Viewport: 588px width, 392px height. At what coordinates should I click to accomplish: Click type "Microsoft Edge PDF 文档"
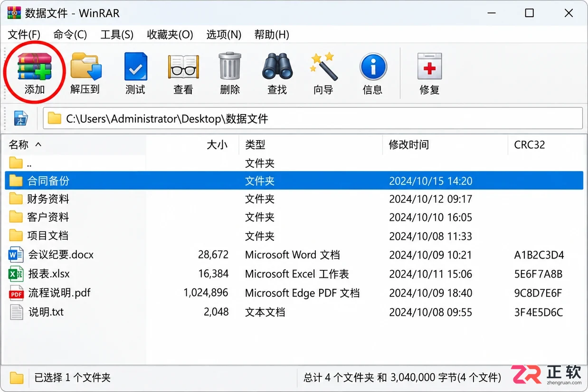tap(302, 293)
